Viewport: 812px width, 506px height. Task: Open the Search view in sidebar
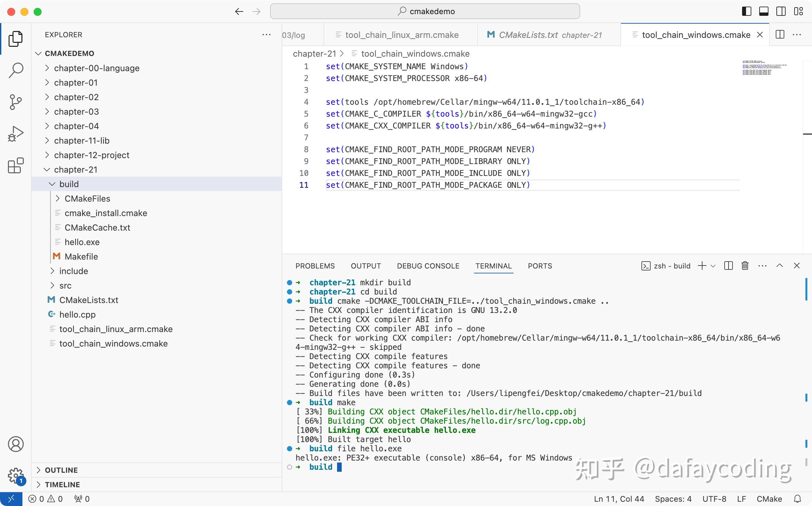coord(16,70)
